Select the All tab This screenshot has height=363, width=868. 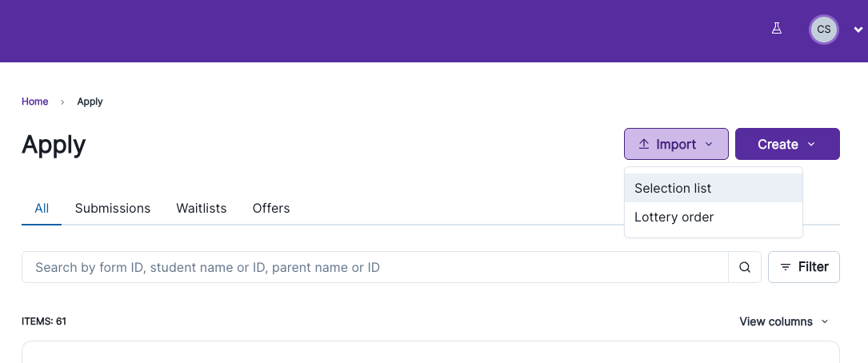coord(42,208)
